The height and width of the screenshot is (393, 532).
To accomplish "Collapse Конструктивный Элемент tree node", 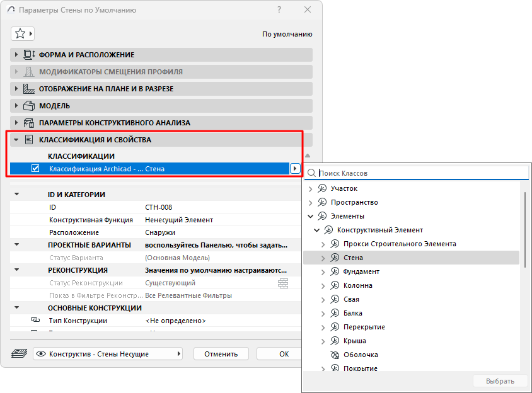I will point(317,230).
